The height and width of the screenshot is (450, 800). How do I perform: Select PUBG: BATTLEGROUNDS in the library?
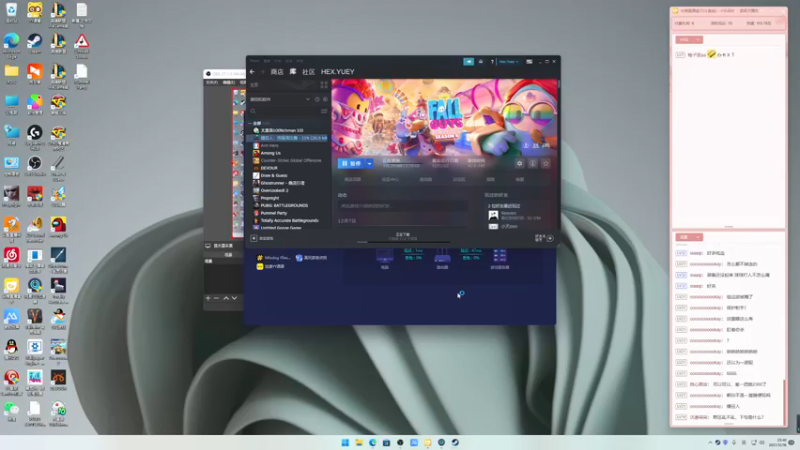pyautogui.click(x=284, y=205)
